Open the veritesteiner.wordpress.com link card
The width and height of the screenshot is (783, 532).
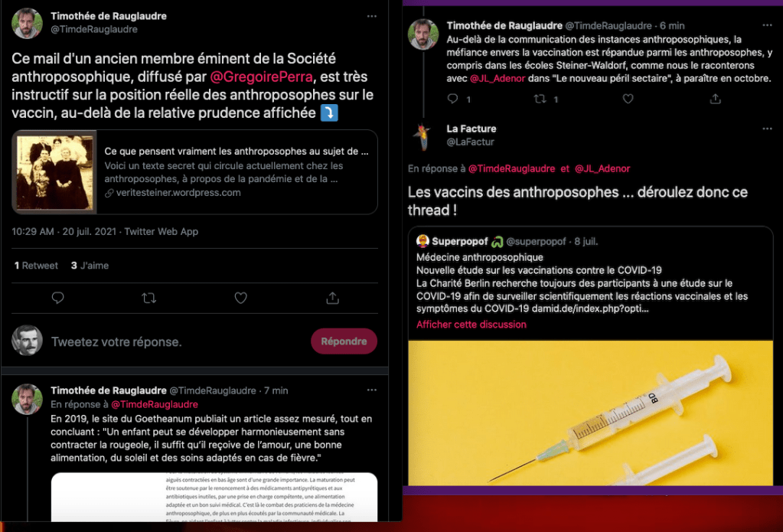(194, 171)
